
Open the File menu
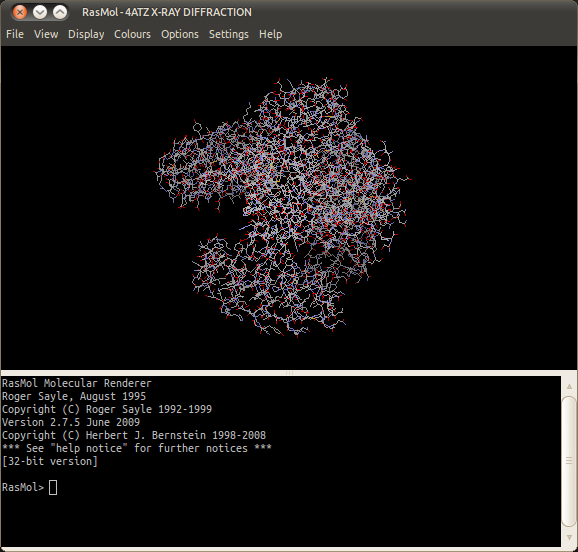tap(15, 34)
